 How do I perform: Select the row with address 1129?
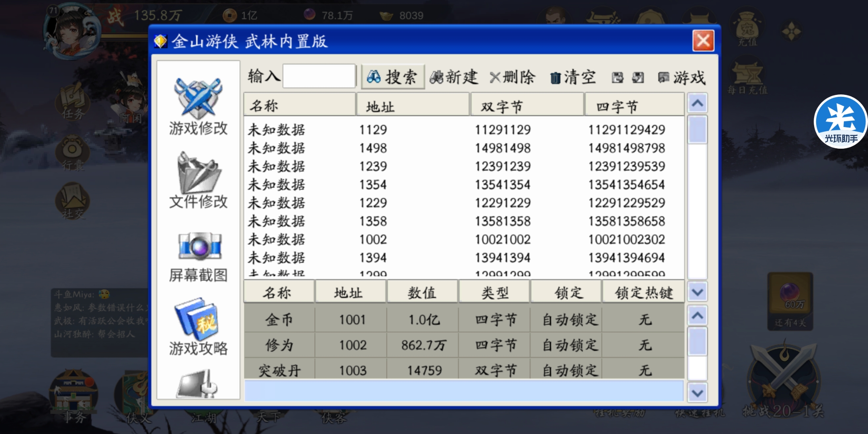[x=464, y=129]
